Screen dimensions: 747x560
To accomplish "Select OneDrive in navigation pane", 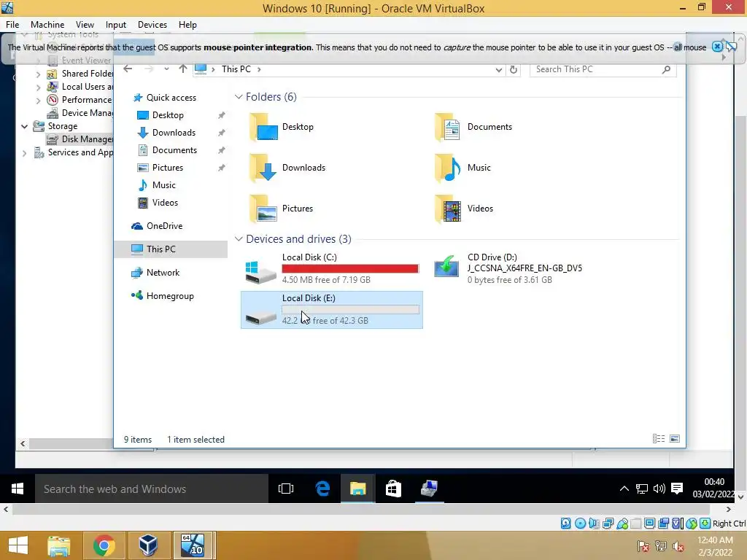I will click(x=164, y=226).
